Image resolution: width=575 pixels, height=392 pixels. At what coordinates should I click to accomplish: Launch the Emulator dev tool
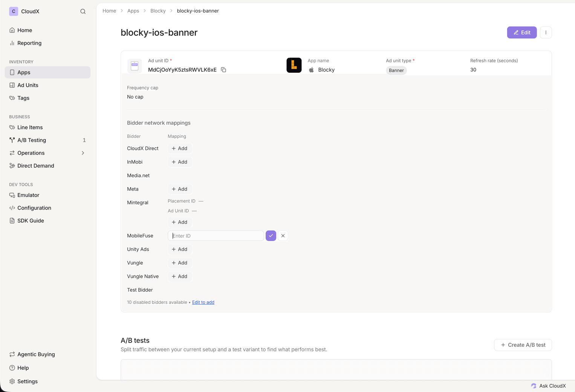tap(47, 195)
